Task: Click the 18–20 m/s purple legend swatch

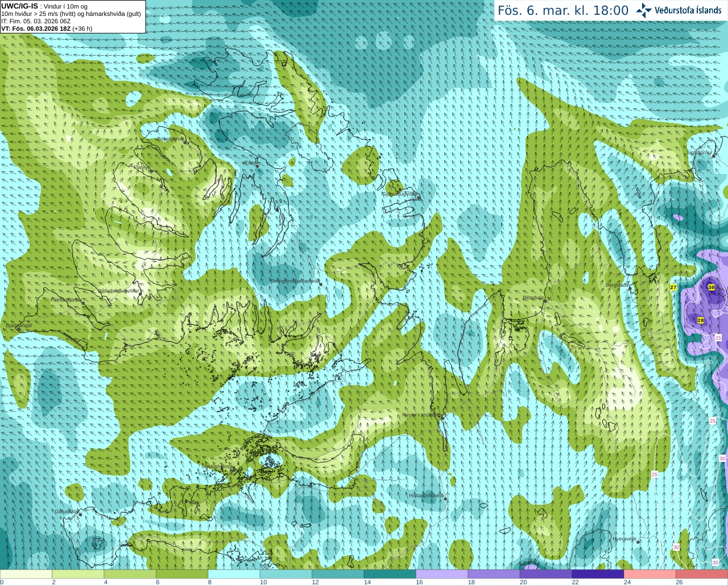Action: click(x=494, y=574)
